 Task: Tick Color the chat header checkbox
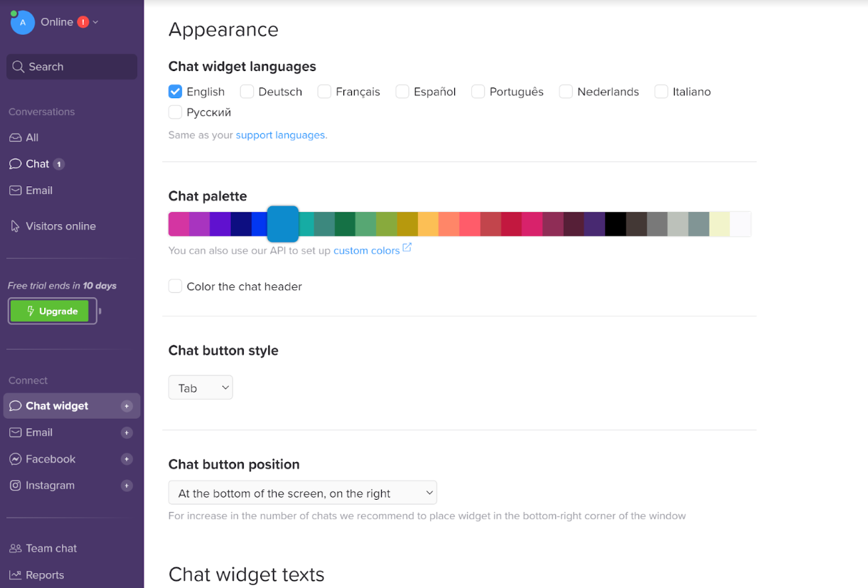[176, 287]
